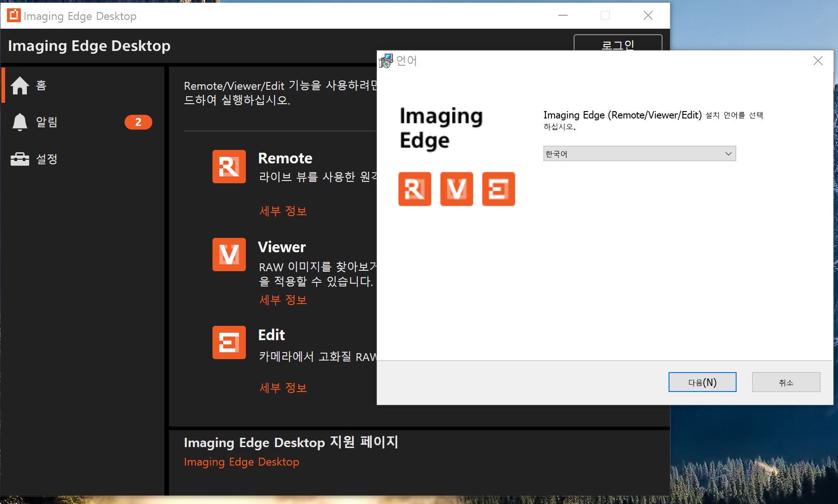The image size is (838, 504).
Task: Click the Remote heading text
Action: pyautogui.click(x=285, y=158)
